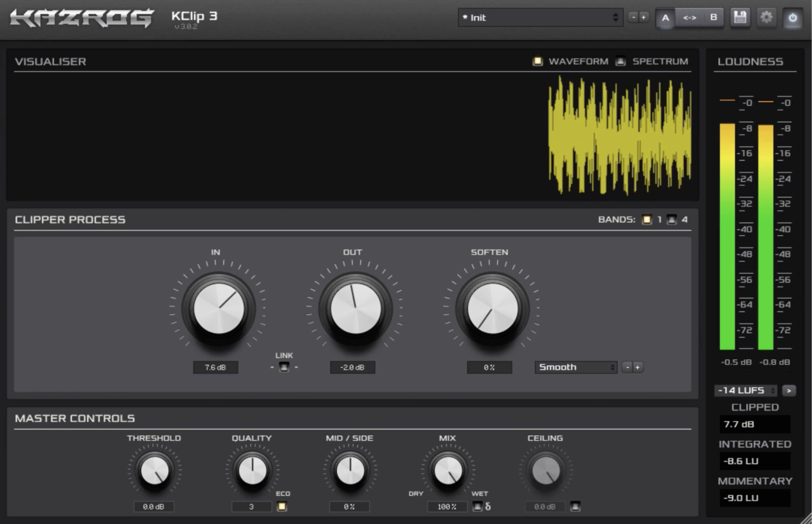Image resolution: width=812 pixels, height=524 pixels.
Task: Open the Smooth clip mode dropdown
Action: point(576,367)
